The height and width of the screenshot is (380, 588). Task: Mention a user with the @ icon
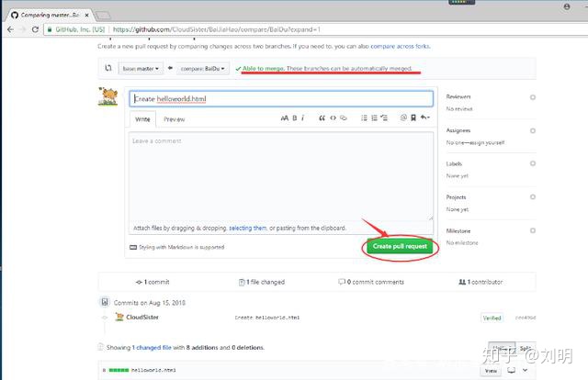[x=403, y=118]
